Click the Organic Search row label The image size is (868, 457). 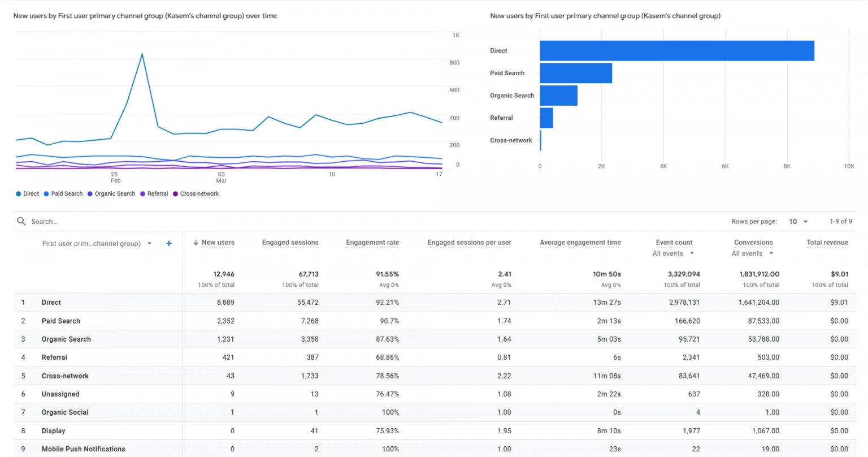66,339
